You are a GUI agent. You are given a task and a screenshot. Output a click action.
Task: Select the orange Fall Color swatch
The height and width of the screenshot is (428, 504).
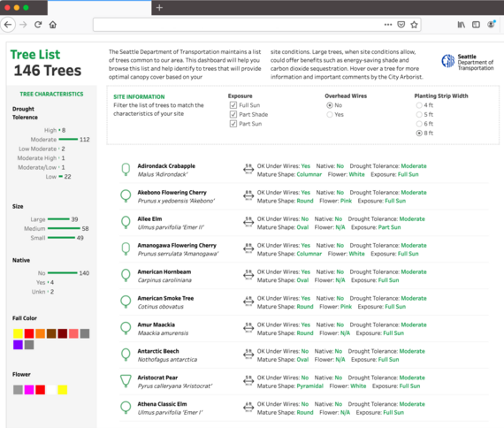[40, 333]
